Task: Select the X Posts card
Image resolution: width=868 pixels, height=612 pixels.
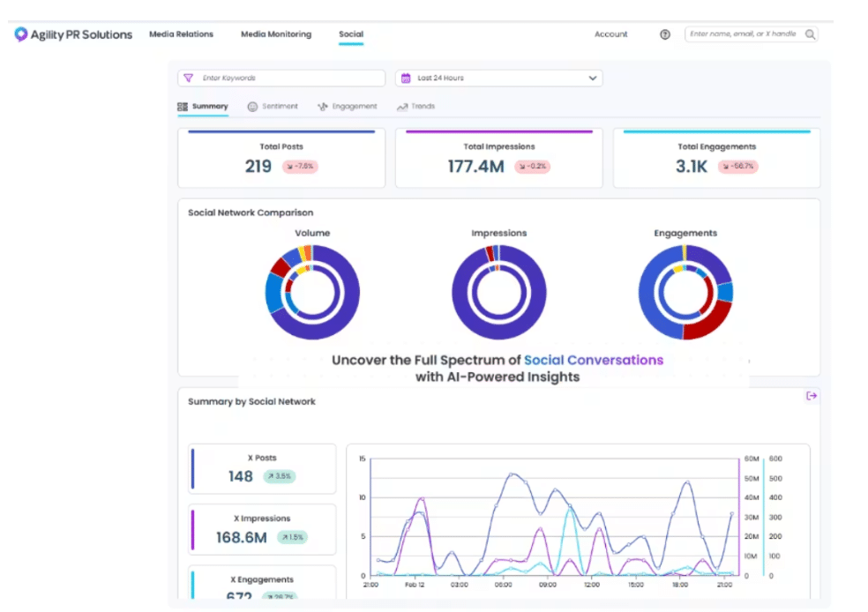Action: tap(262, 468)
